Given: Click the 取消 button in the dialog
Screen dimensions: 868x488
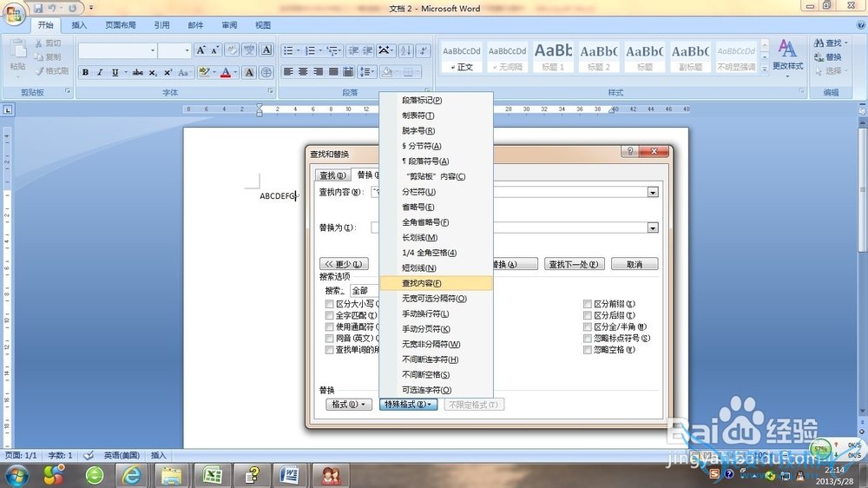Looking at the screenshot, I should (634, 264).
